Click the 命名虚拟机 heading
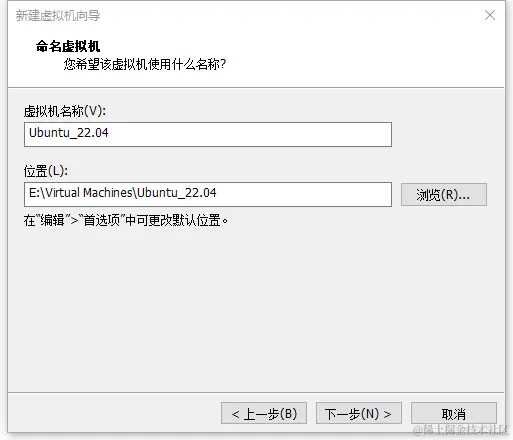513x440 pixels. pyautogui.click(x=68, y=46)
